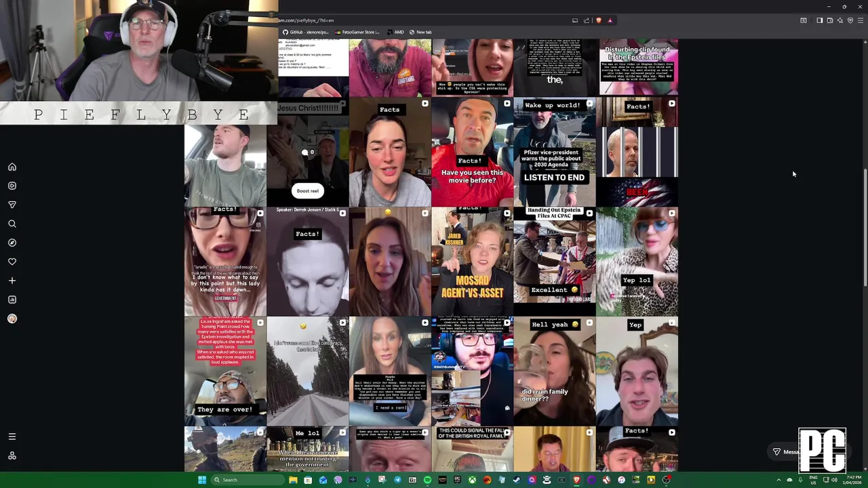Screen dimensions: 868x488
Task: Open the FatsoGamer Store bookmark
Action: pos(357,32)
